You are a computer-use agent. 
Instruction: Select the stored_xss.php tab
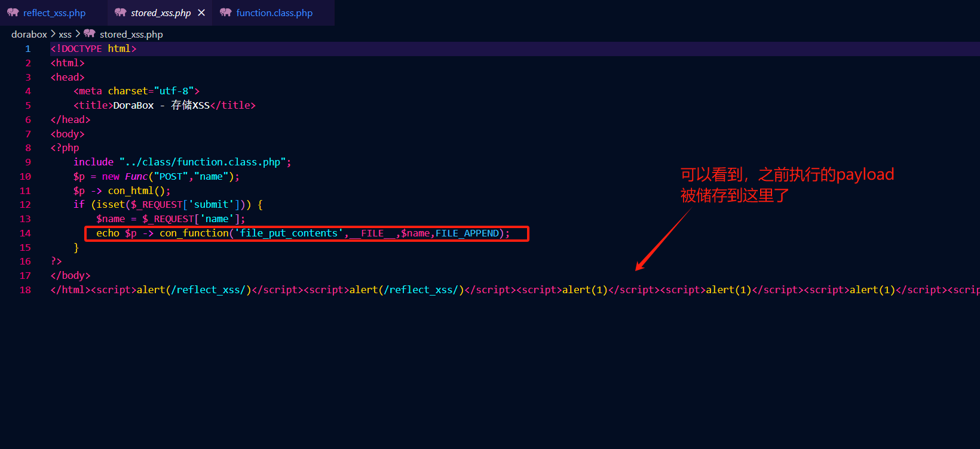tap(161, 13)
